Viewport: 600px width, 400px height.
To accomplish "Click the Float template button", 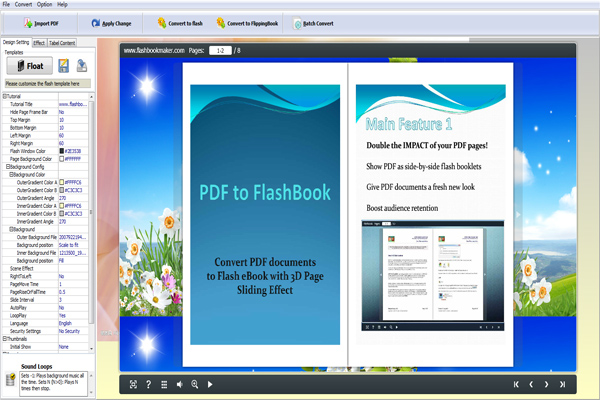I will click(30, 66).
